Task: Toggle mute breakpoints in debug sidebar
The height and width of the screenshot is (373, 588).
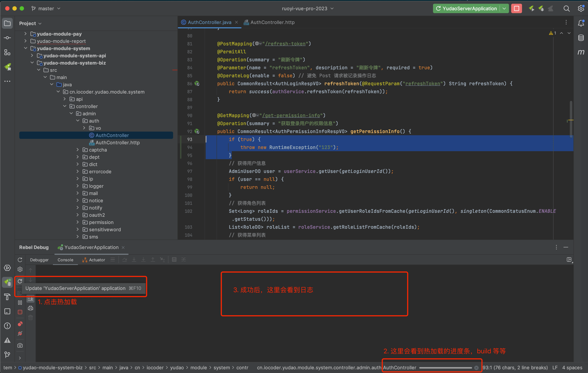Action: pos(20,333)
